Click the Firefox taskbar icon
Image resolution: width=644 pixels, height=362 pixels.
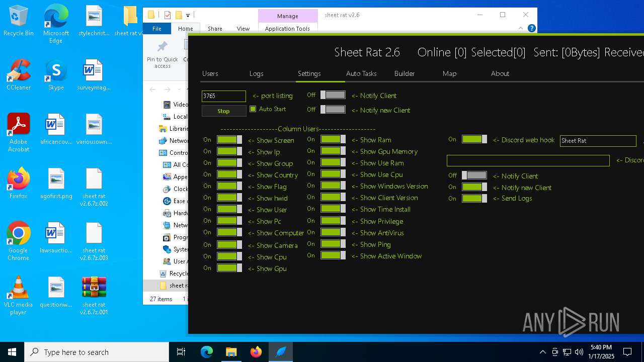pos(256,352)
